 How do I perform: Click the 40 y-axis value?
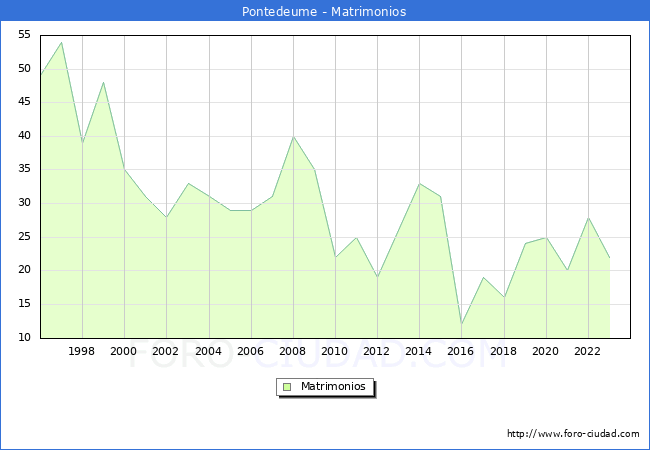pos(24,135)
